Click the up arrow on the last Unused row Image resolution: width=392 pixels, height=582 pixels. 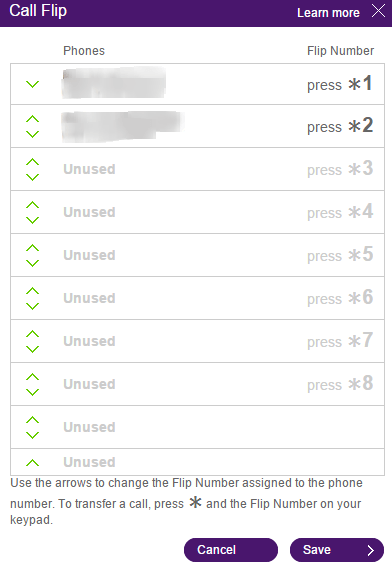[33, 463]
